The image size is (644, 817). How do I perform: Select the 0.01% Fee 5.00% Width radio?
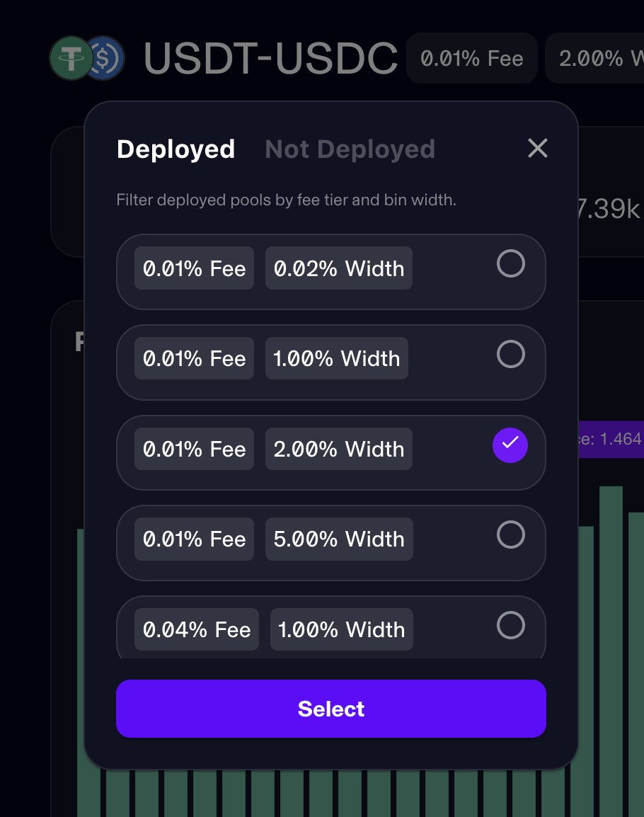pyautogui.click(x=510, y=535)
